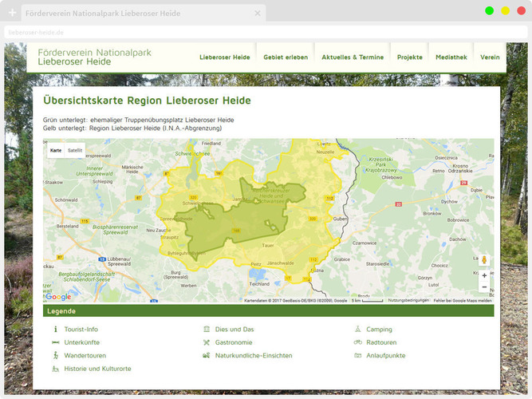Click the Street View pegman icon
Screen dimensions: 532x399
(484, 260)
